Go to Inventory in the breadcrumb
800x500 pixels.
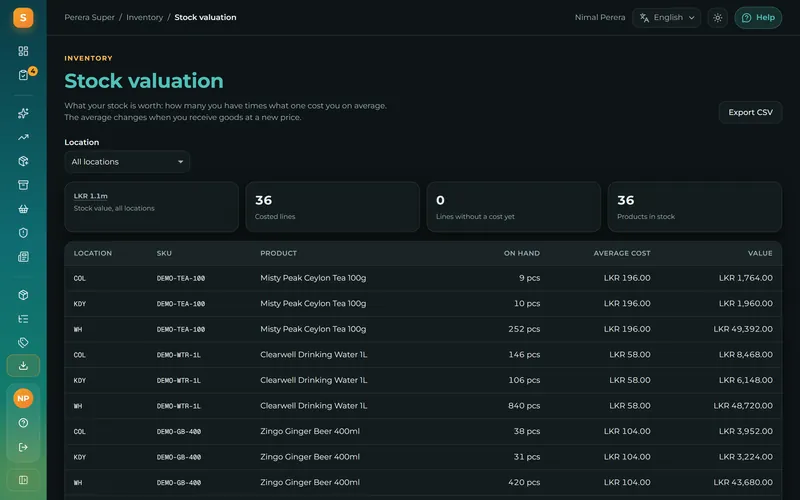click(144, 17)
